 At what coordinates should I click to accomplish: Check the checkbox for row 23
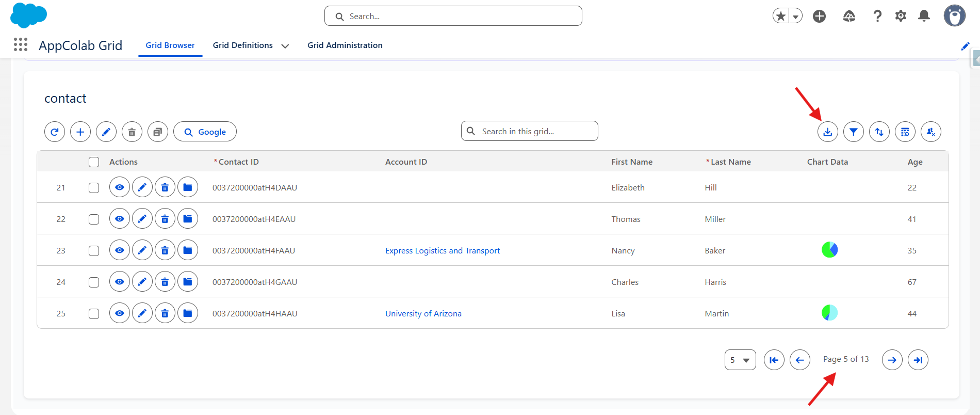tap(94, 251)
